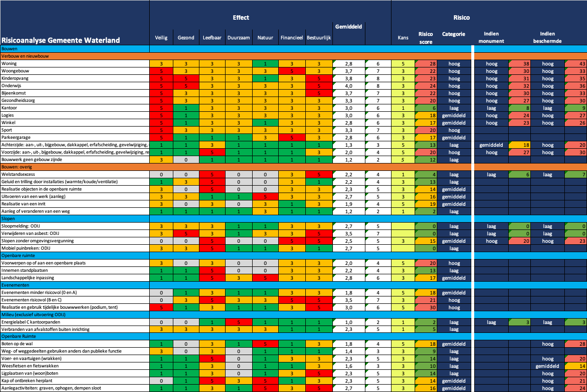
Task: Click the Indien monument header cell
Action: [491, 38]
